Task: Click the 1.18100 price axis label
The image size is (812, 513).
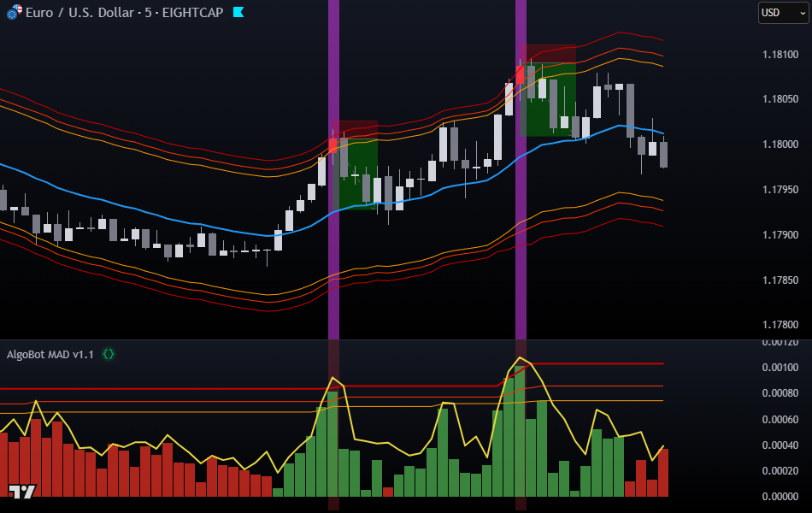Action: pyautogui.click(x=780, y=55)
